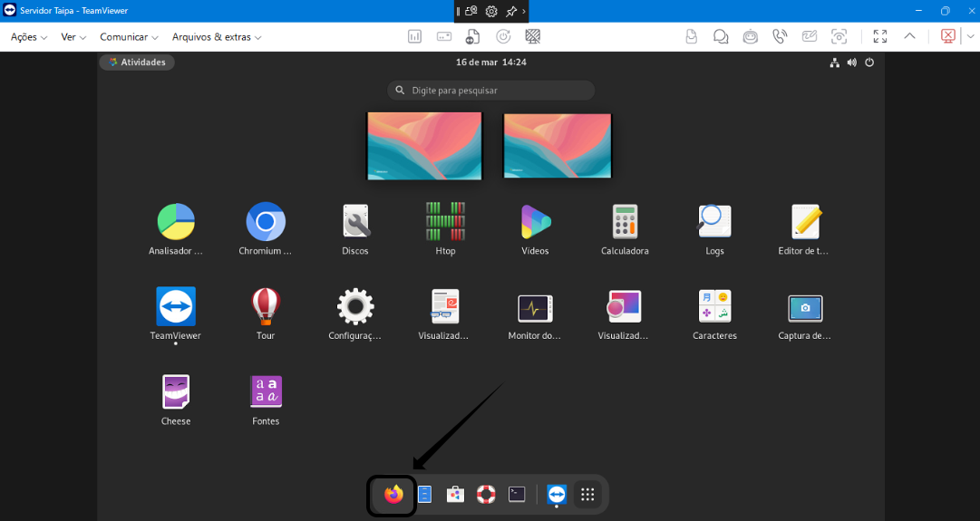Viewport: 980px width, 521px height.
Task: Open the Configurações settings app
Action: coord(355,307)
